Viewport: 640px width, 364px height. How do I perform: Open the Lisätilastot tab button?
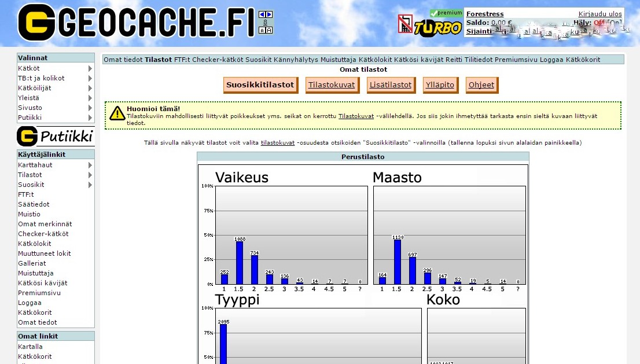click(390, 85)
